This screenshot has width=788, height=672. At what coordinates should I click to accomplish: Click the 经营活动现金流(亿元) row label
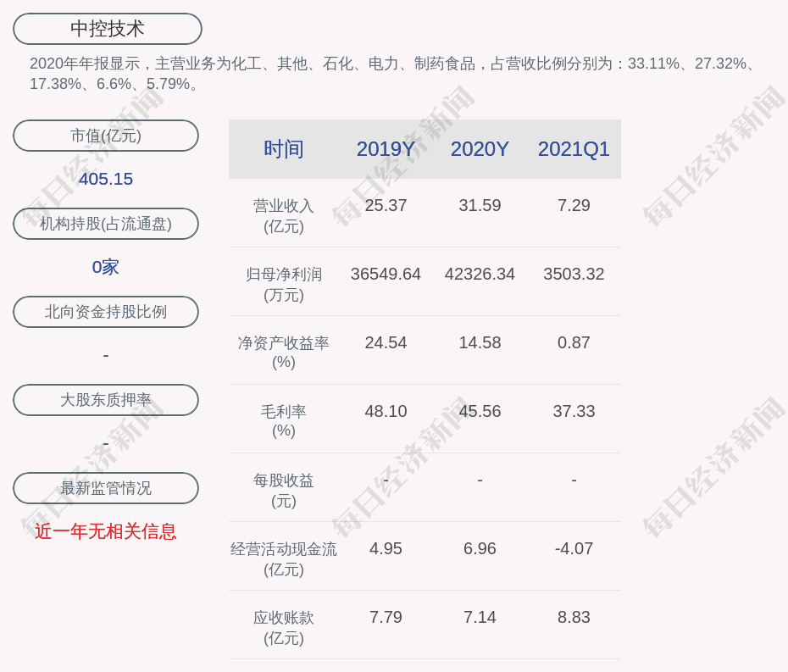(x=284, y=559)
